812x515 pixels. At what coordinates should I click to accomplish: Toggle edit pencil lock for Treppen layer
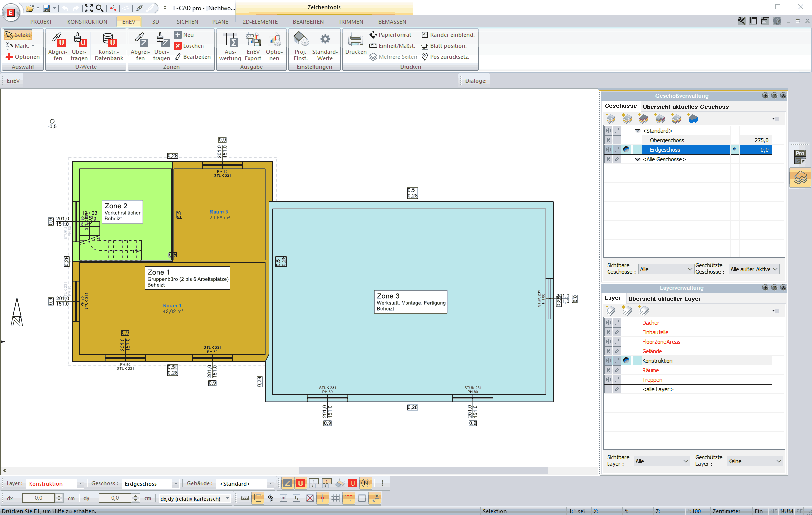(x=617, y=380)
